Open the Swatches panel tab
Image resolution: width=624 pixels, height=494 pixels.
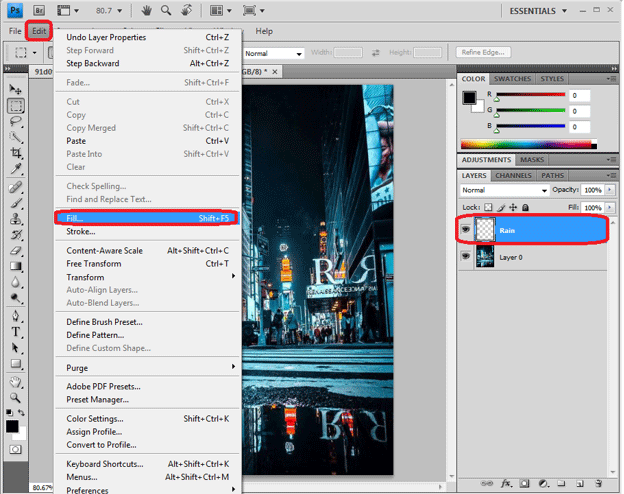pos(511,78)
